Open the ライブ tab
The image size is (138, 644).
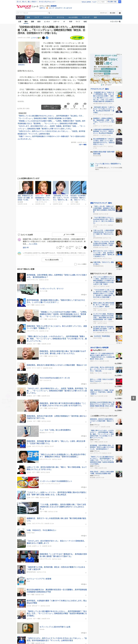click(37, 17)
